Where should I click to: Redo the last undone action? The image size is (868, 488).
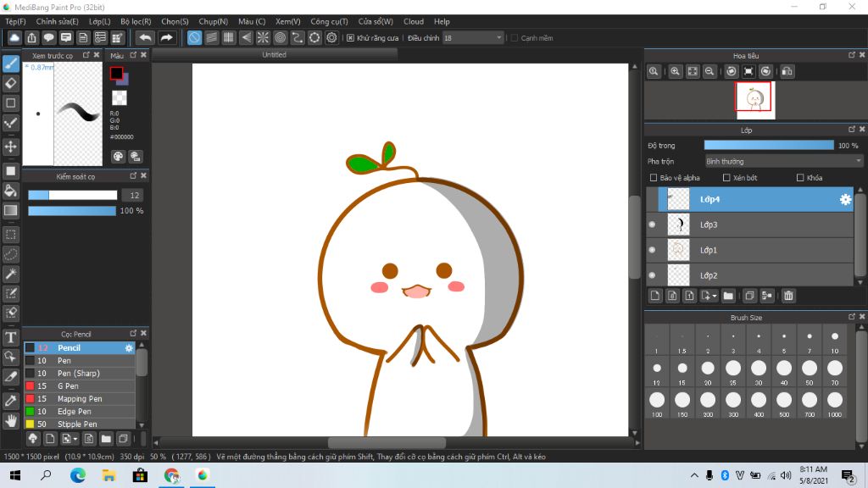[166, 37]
